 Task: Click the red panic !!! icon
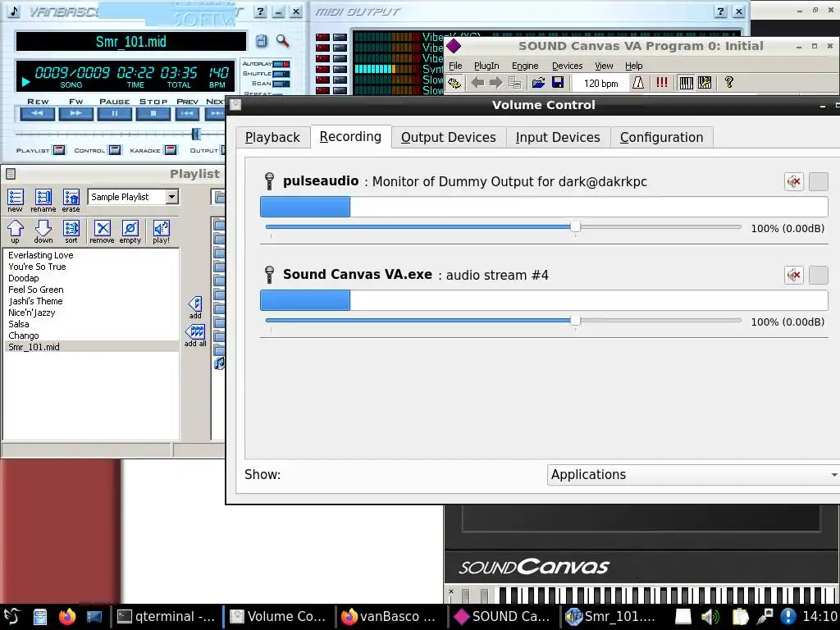662,83
